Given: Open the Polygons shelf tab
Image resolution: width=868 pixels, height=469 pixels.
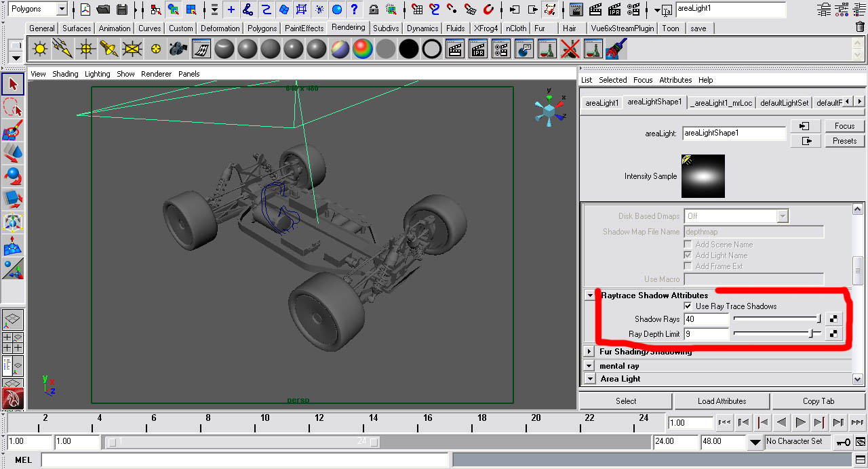Looking at the screenshot, I should point(262,28).
